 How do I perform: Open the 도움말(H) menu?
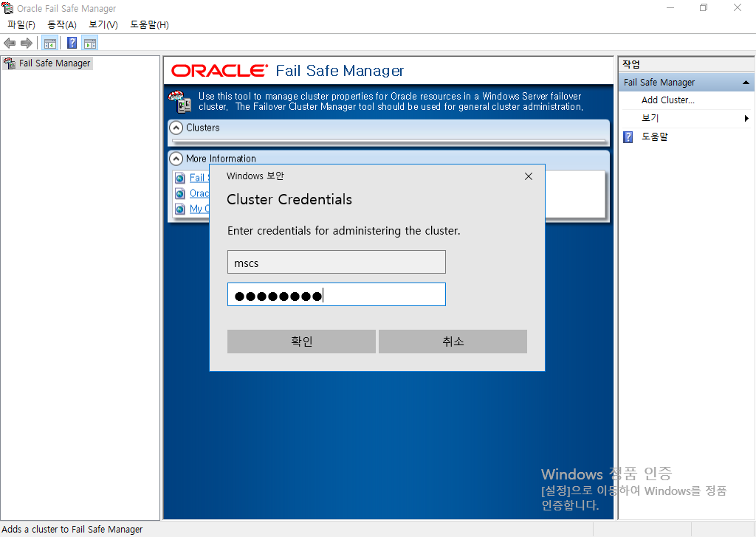coord(149,25)
